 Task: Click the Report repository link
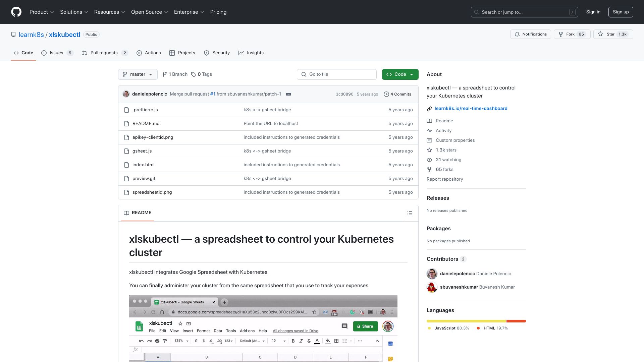point(444,179)
